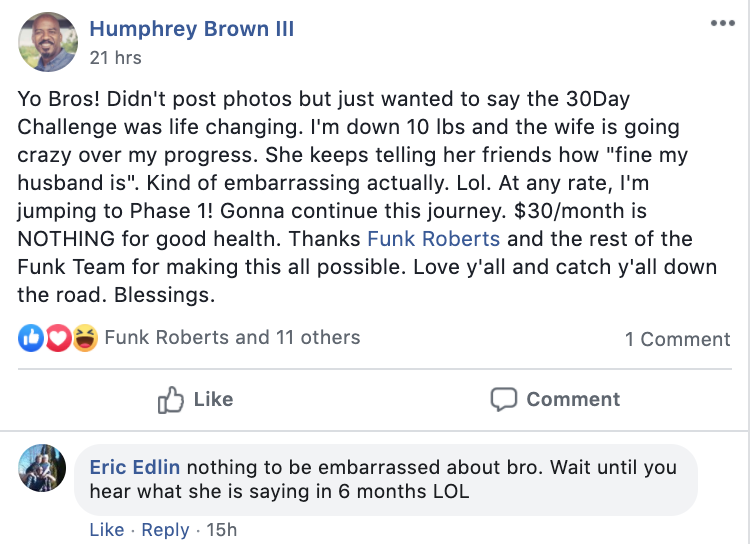Screen dimensions: 750x544
Task: Open Eric Edlin profile name in comment
Action: pyautogui.click(x=135, y=467)
